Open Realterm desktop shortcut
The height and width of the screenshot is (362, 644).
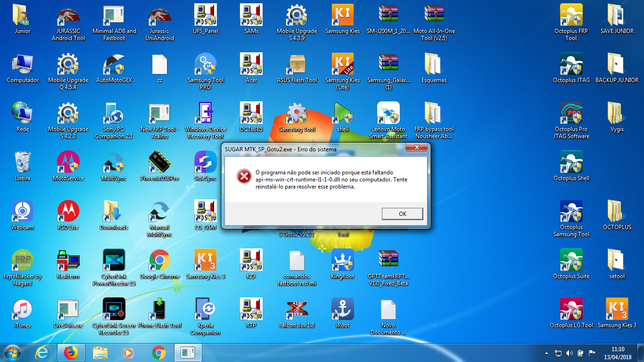click(68, 264)
